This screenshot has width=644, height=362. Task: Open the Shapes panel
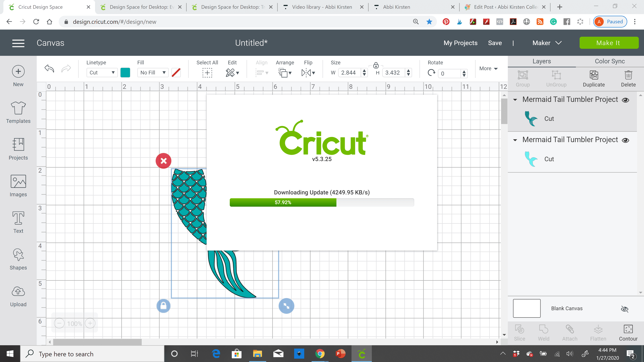18,259
